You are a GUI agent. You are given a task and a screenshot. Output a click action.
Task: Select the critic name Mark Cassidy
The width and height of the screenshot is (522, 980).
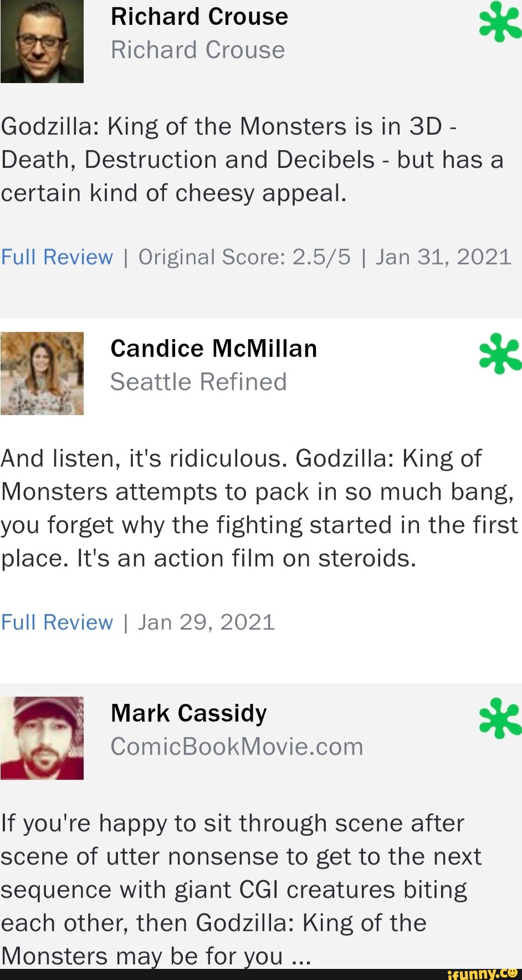click(188, 713)
